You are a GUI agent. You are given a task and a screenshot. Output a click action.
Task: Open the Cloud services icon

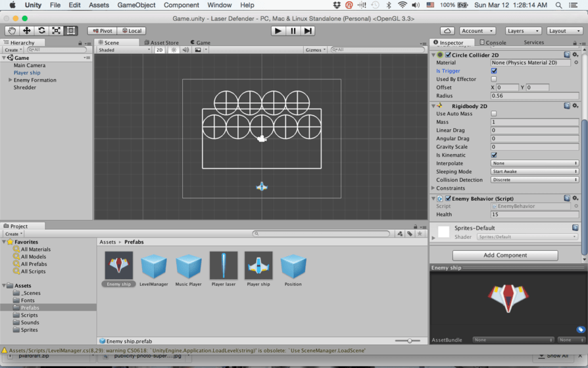[447, 31]
